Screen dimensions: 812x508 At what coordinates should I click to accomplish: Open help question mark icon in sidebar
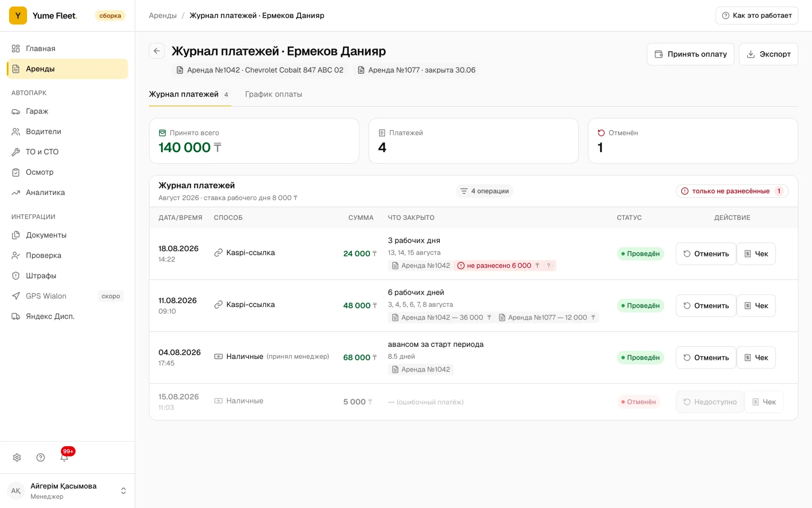pos(41,457)
